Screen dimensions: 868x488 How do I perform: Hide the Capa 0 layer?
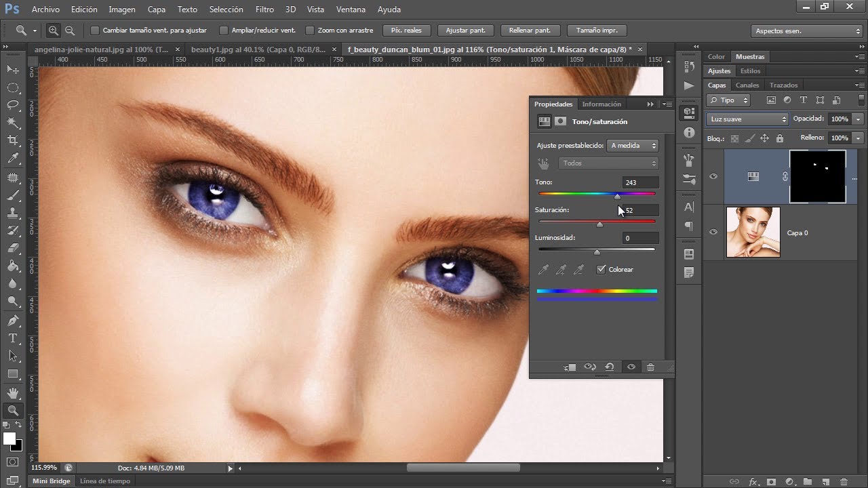[x=713, y=232]
